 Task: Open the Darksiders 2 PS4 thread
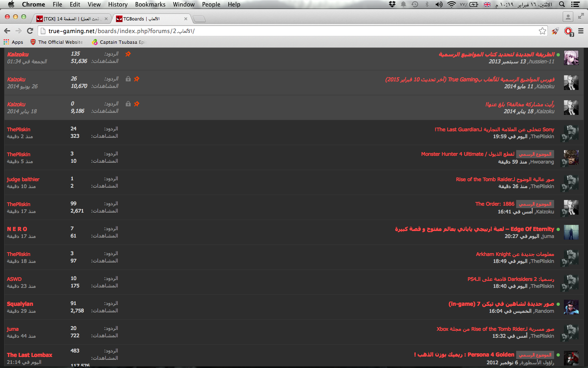tap(511, 279)
